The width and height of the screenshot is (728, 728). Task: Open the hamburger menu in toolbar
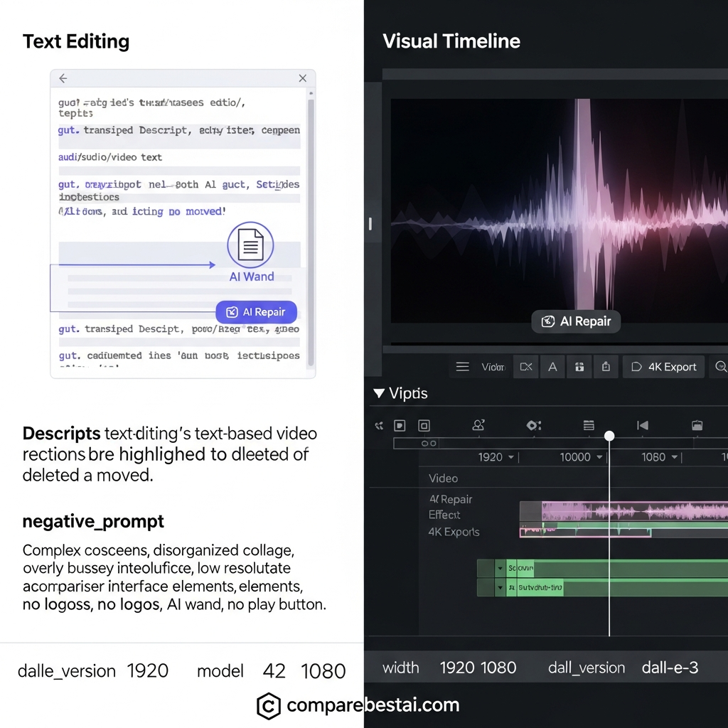pyautogui.click(x=462, y=367)
